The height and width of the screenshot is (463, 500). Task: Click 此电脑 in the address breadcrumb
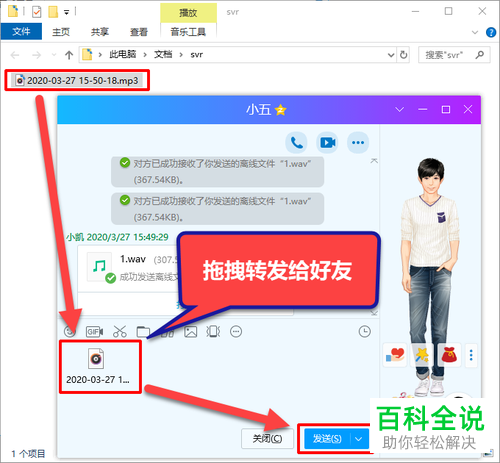click(x=123, y=55)
